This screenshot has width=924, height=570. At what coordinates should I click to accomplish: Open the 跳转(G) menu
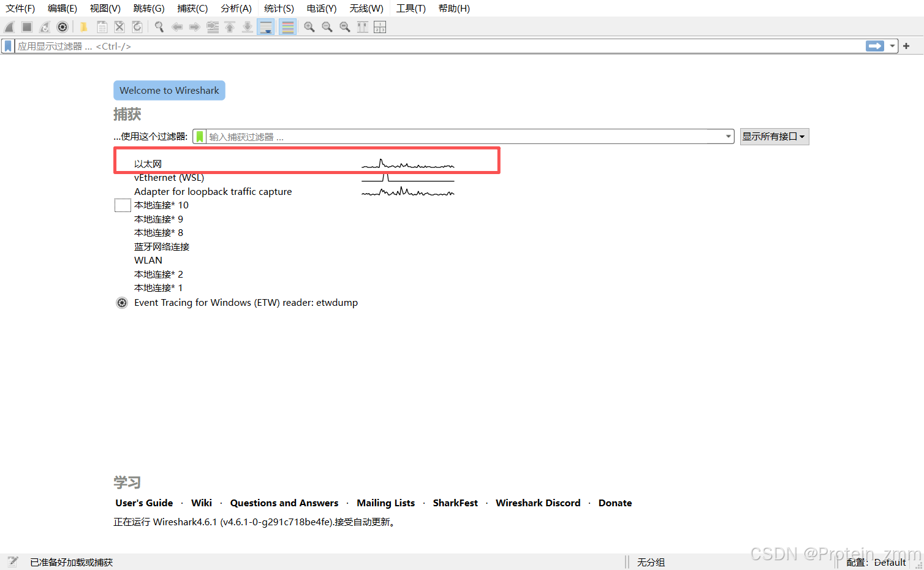tap(149, 9)
